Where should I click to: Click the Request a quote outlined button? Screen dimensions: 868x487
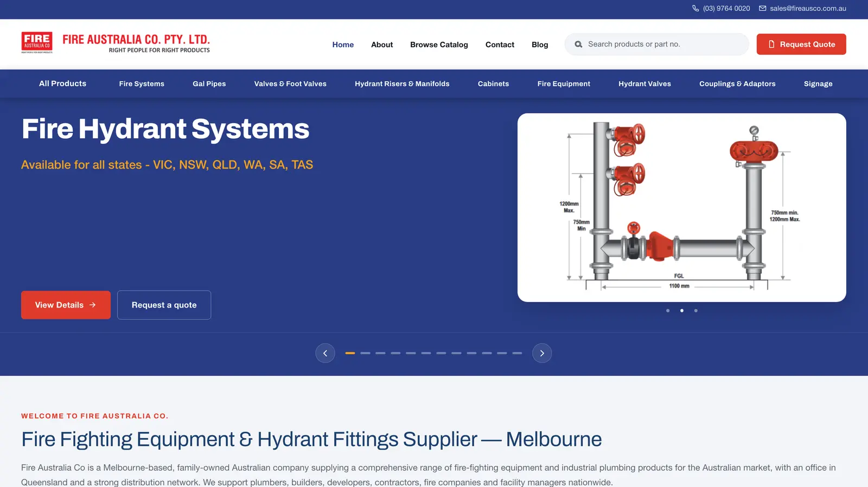[x=164, y=305]
